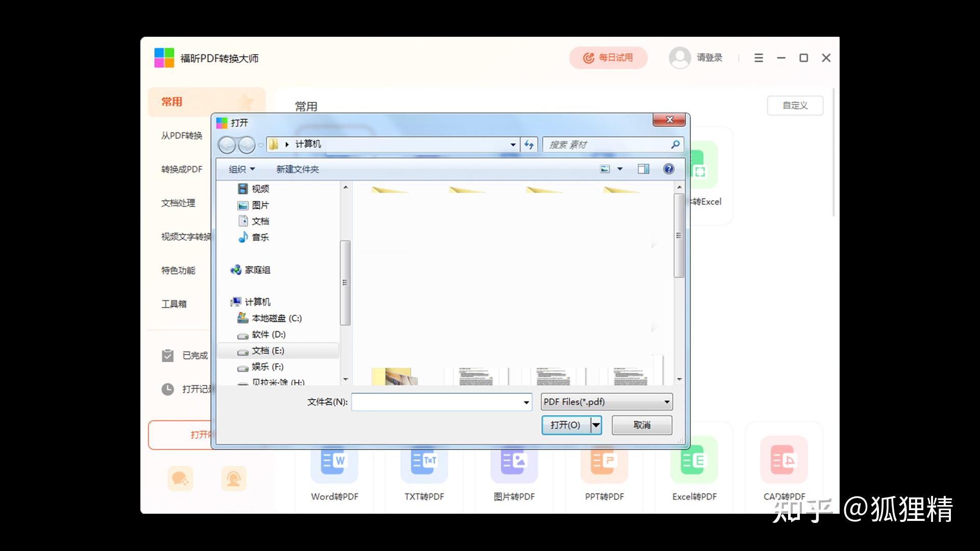Select the 图片转PDF icon
The image size is (980, 551).
click(x=514, y=462)
